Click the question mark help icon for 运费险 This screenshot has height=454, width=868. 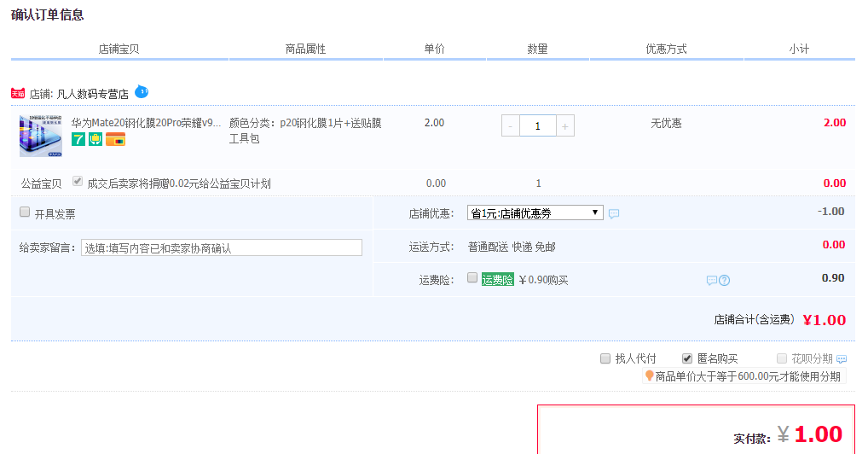[724, 281]
